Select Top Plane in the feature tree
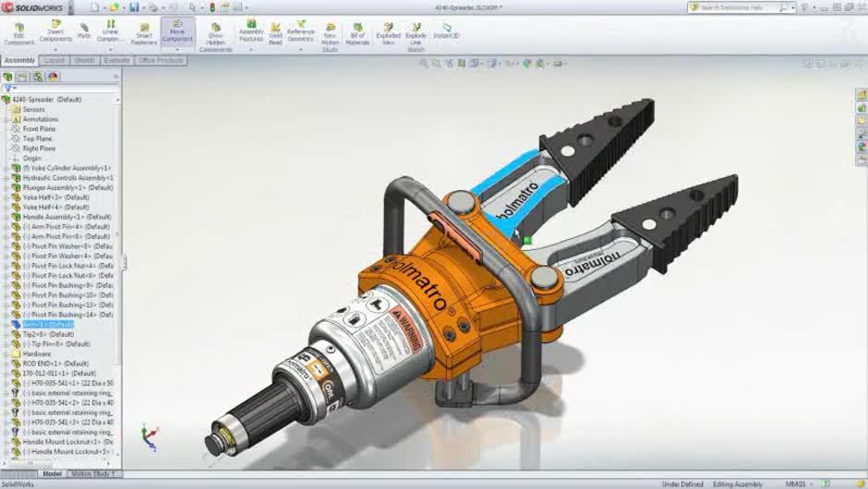 (37, 138)
